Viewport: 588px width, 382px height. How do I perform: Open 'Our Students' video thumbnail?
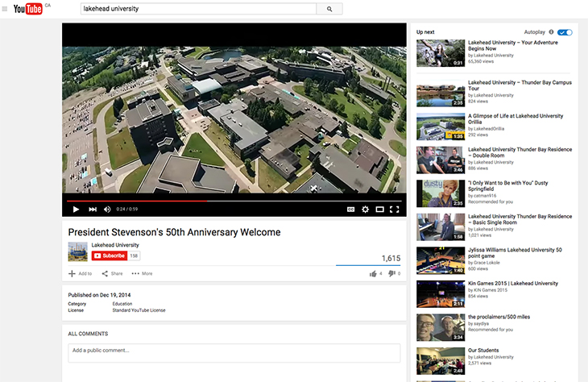(441, 361)
